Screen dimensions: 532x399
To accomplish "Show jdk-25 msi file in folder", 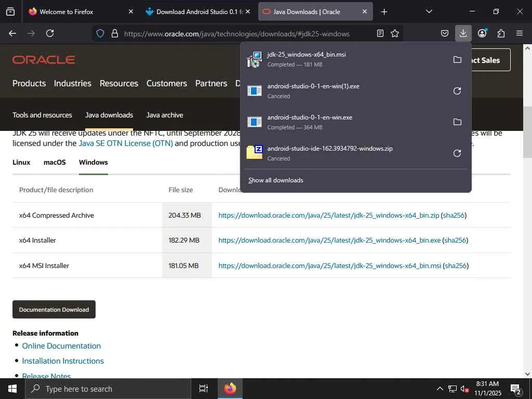I will tap(457, 60).
